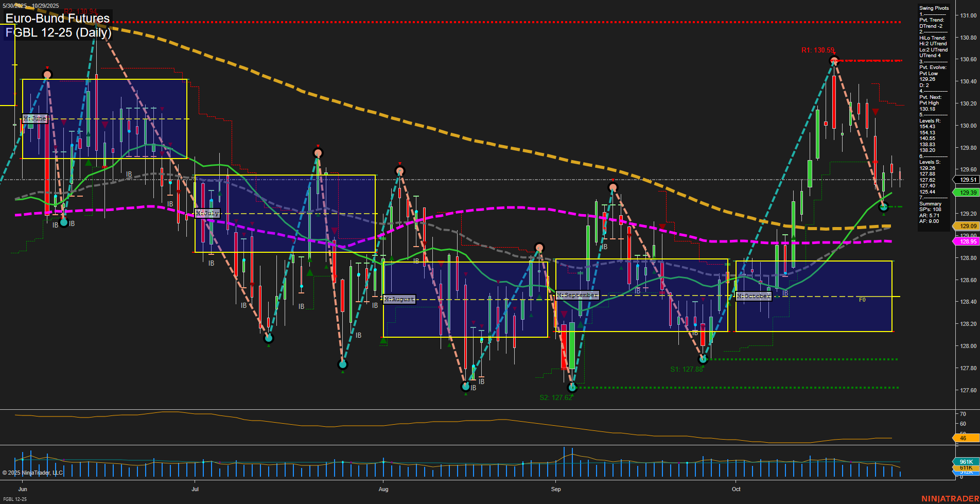The width and height of the screenshot is (980, 504).
Task: Click the NinjaTrader logo in bottom right corner
Action: 950,499
